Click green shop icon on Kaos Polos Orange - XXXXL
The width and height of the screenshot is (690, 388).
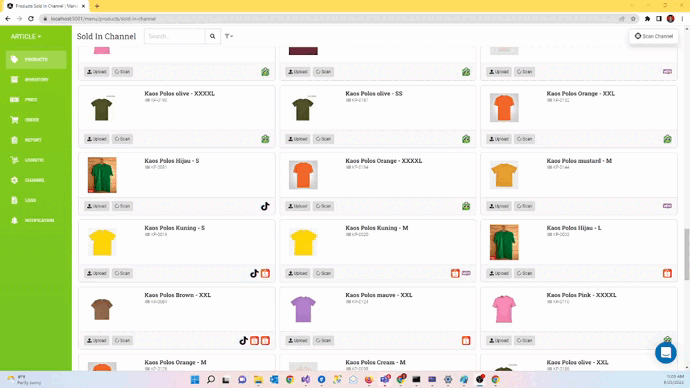(x=466, y=206)
